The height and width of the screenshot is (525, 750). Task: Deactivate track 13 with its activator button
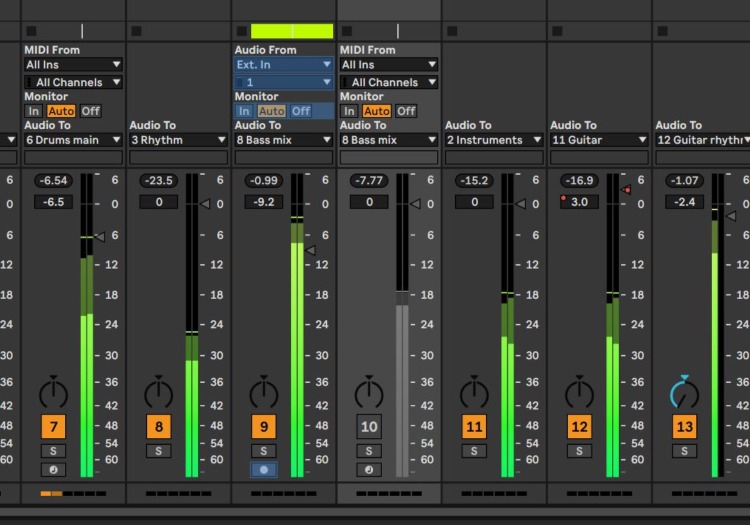click(x=684, y=427)
